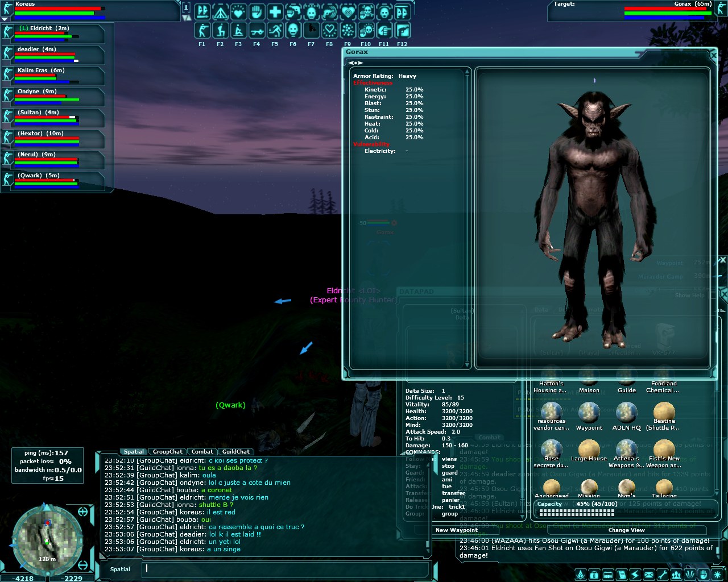Use the heart target ability above F9
728x582 pixels.
pos(348,12)
